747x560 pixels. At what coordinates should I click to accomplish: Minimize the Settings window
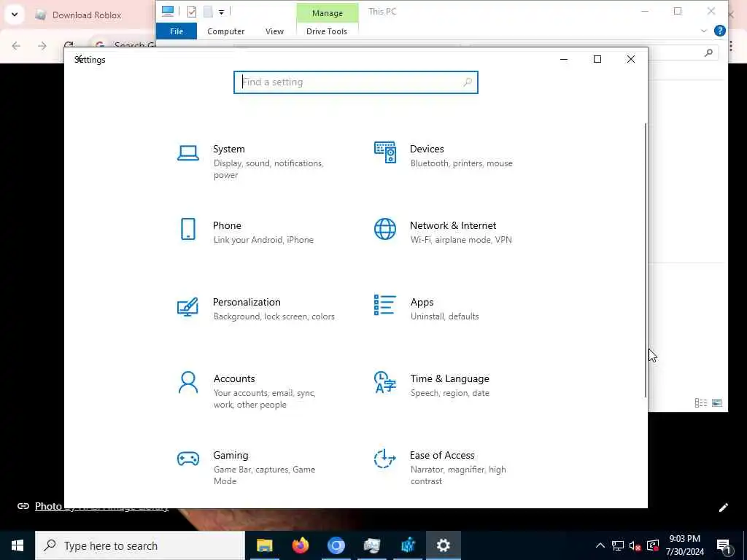point(564,60)
